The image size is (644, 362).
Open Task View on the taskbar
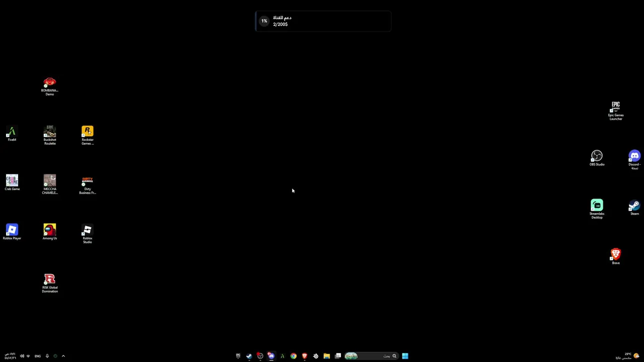pos(338,356)
